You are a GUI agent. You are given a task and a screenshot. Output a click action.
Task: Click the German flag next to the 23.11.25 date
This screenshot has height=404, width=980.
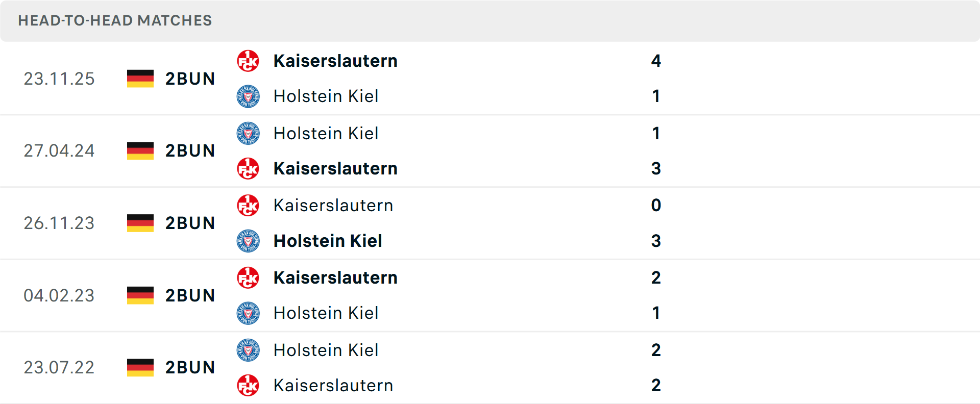139,79
